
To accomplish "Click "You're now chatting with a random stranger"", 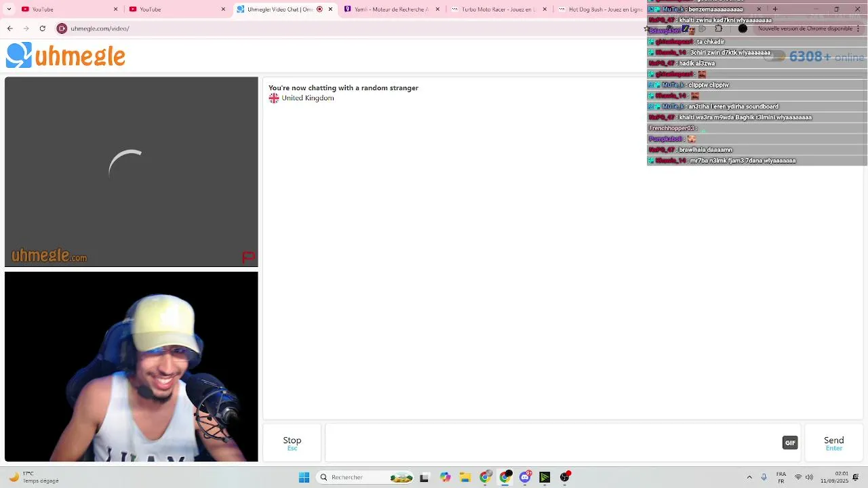I will (343, 88).
